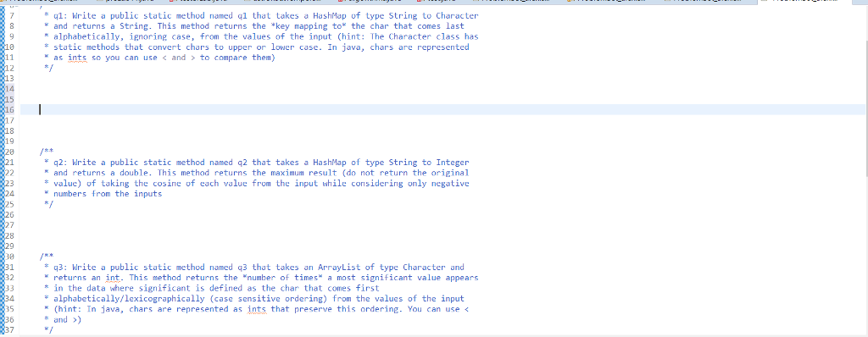This screenshot has height=337, width=868.
Task: Click line number 7 in the gutter
Action: click(x=12, y=15)
